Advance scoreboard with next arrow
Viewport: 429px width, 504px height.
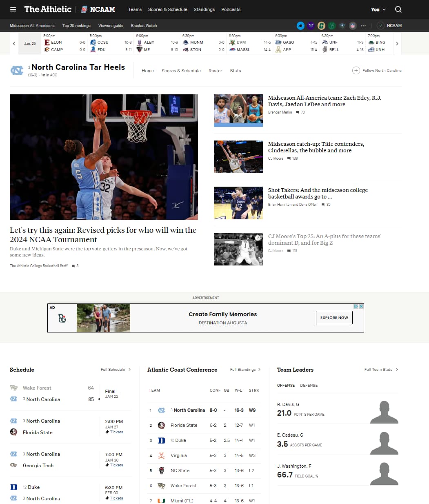point(397,44)
